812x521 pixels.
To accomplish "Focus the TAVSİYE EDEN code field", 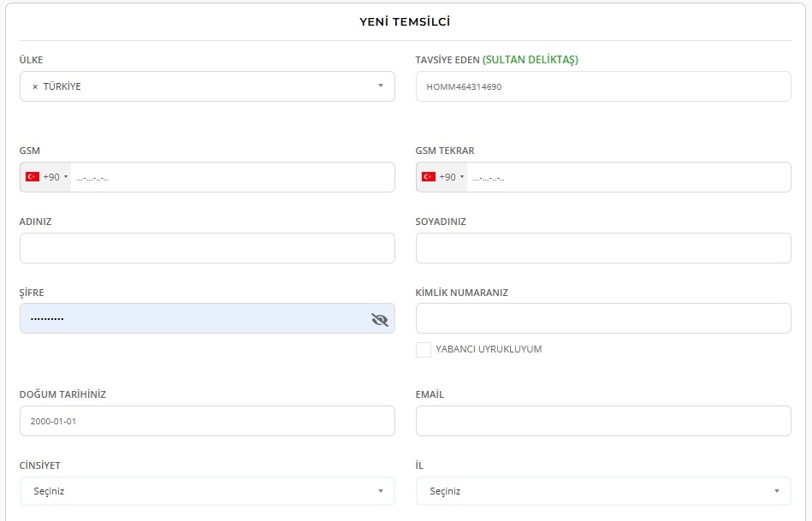I will pyautogui.click(x=602, y=86).
